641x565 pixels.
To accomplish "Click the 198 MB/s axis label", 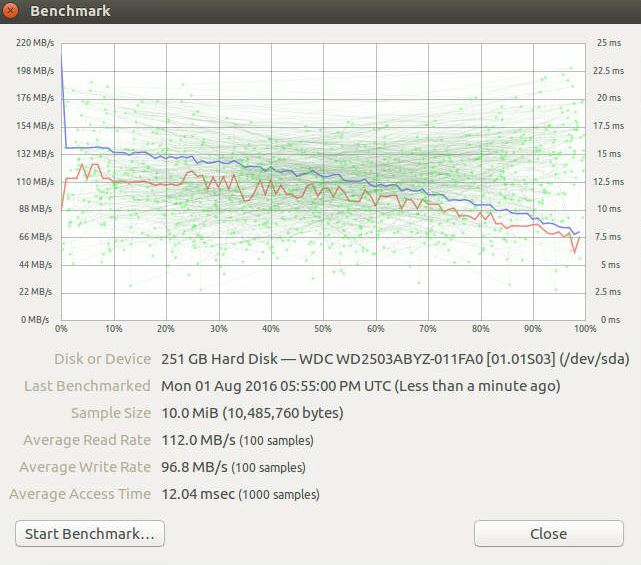I will click(x=35, y=71).
